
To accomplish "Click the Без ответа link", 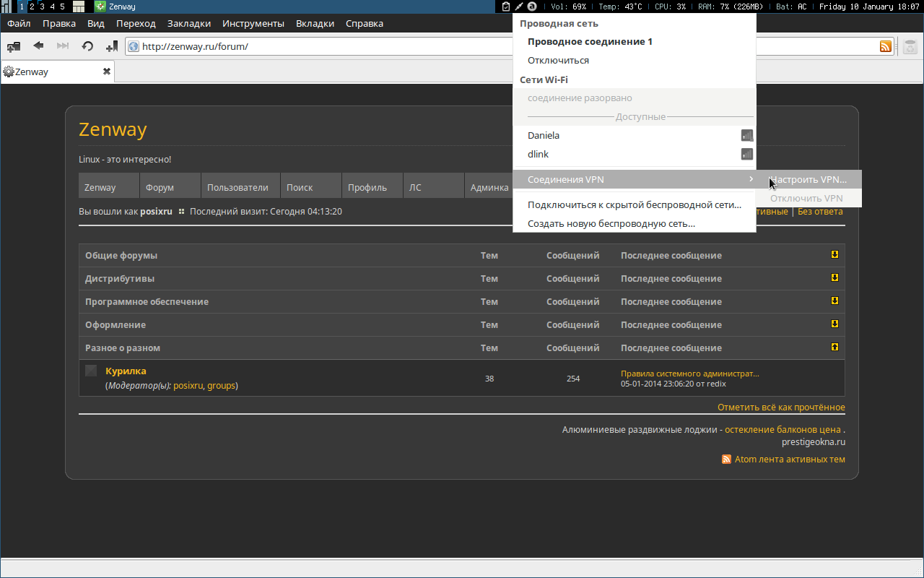I will point(820,212).
